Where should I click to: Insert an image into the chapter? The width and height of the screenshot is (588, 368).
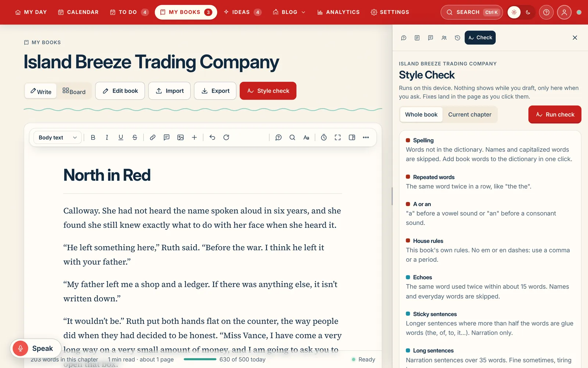click(x=180, y=137)
